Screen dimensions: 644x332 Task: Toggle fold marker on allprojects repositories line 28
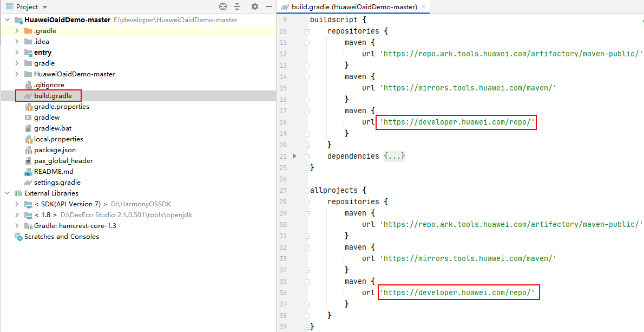[306, 202]
